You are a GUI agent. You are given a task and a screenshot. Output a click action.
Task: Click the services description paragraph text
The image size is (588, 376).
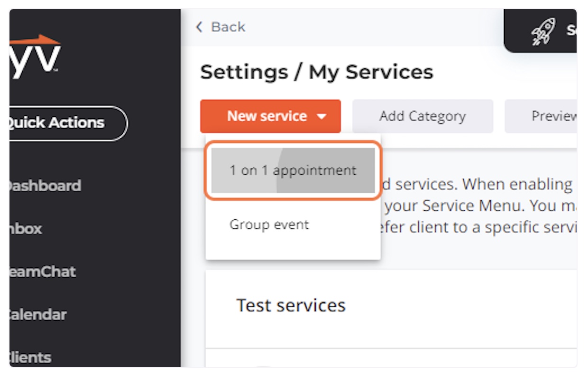(x=479, y=206)
